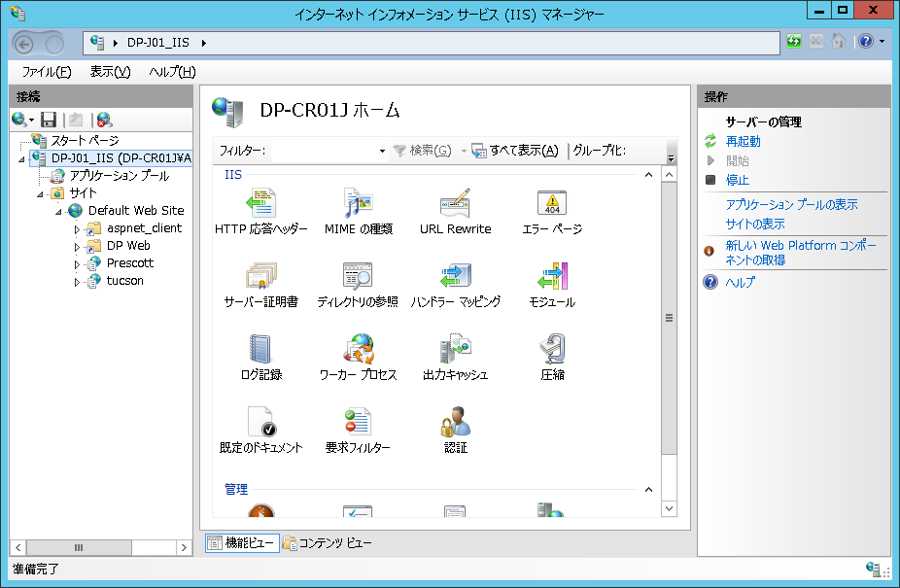Collapse the 管理 group section
This screenshot has height=588, width=900.
coord(648,490)
